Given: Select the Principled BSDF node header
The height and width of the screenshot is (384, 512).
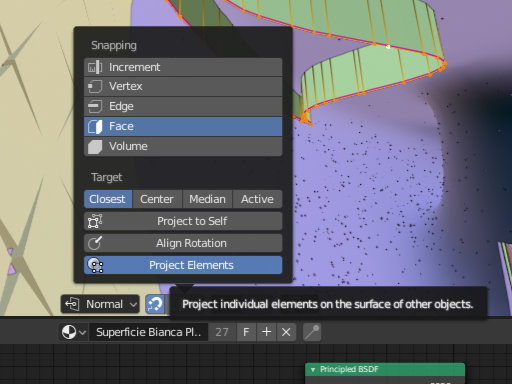Looking at the screenshot, I should 385,369.
